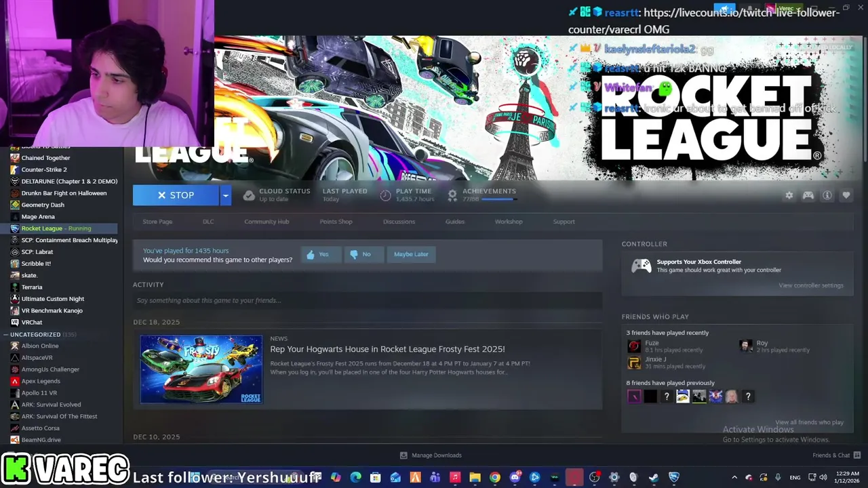
Task: Open Roy's friend avatar
Action: click(745, 346)
